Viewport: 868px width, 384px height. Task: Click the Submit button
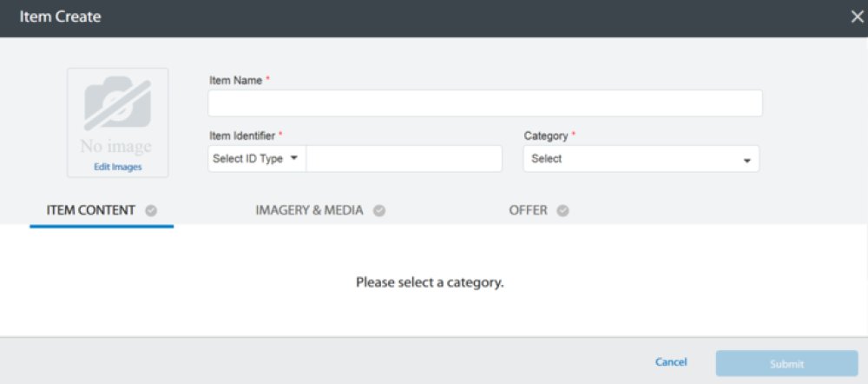tap(786, 364)
